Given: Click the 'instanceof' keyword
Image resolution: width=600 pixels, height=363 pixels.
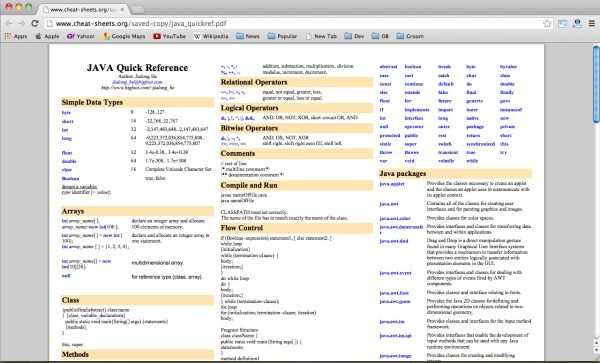Looking at the screenshot, I should [x=511, y=110].
